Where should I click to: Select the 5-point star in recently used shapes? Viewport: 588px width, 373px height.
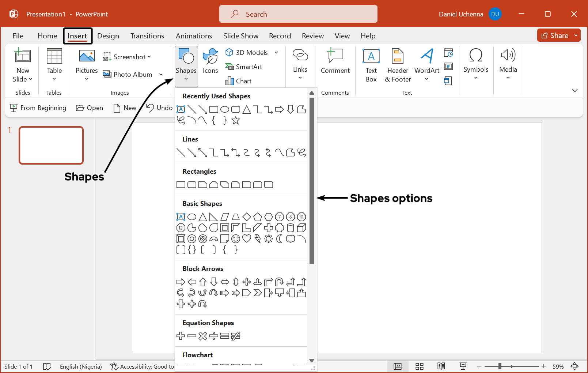pos(236,120)
